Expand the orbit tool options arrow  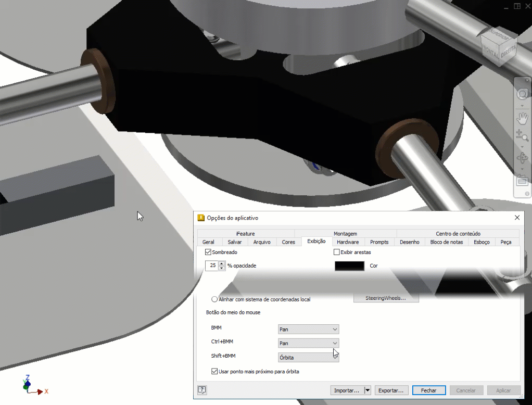click(x=523, y=169)
